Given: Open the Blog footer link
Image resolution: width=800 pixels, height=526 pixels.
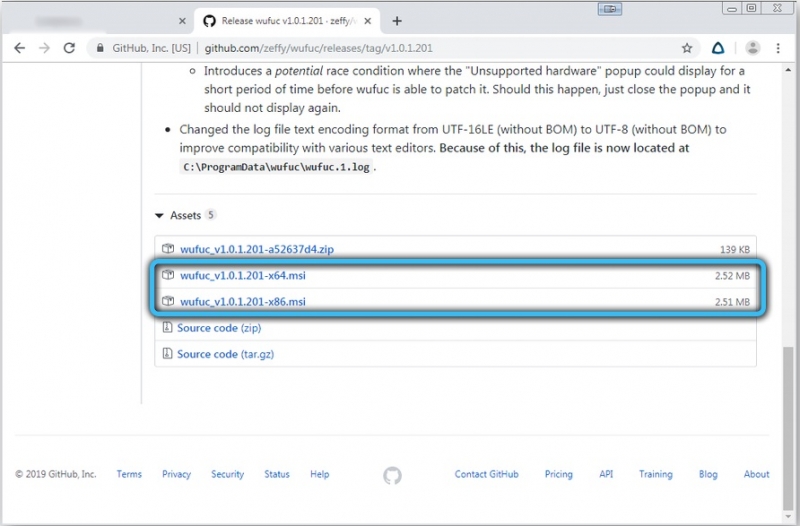Looking at the screenshot, I should click(708, 474).
